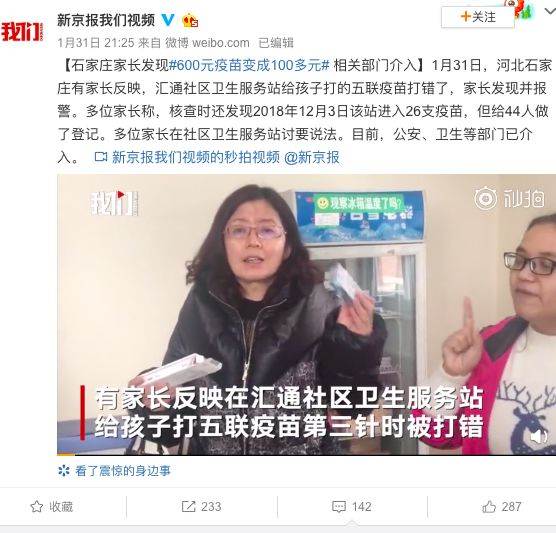Like the post with the thumbs-up icon
The width and height of the screenshot is (556, 533).
tap(489, 506)
